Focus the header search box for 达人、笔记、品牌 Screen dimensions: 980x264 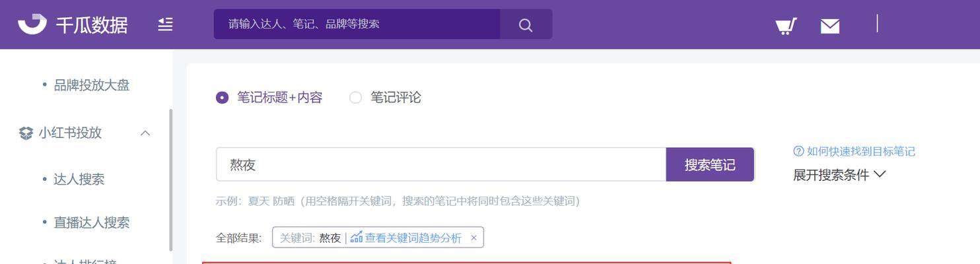(x=357, y=24)
